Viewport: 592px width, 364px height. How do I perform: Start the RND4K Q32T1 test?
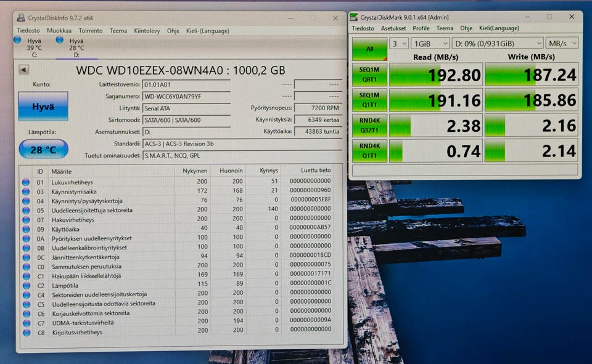369,126
